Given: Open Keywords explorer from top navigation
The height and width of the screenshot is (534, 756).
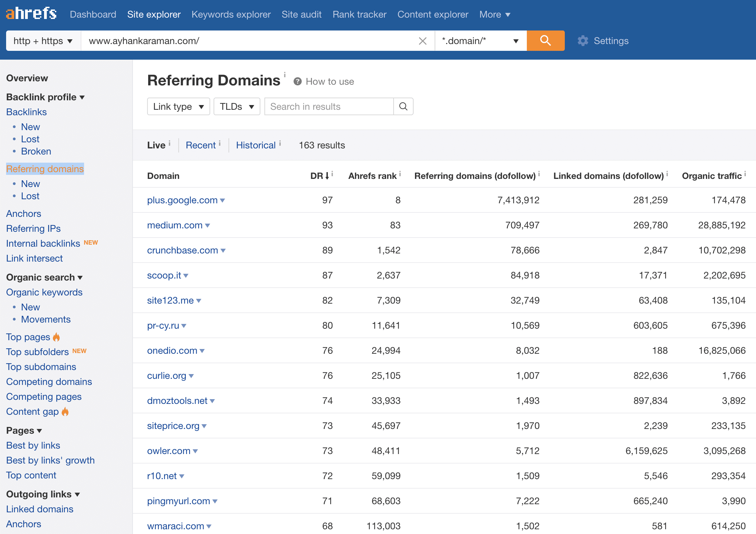Looking at the screenshot, I should (x=231, y=14).
